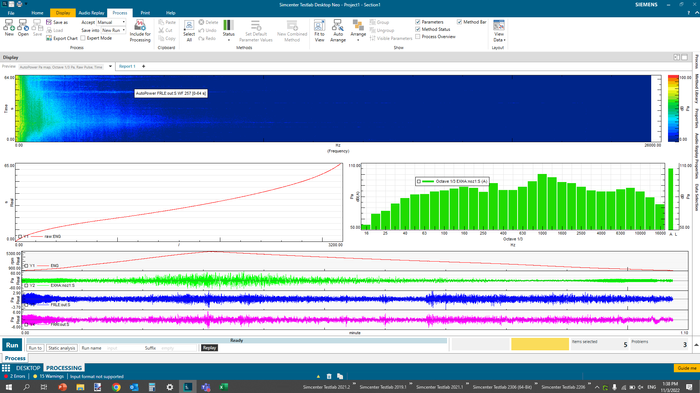
Task: Switch to the Print ribbon tab
Action: point(145,13)
